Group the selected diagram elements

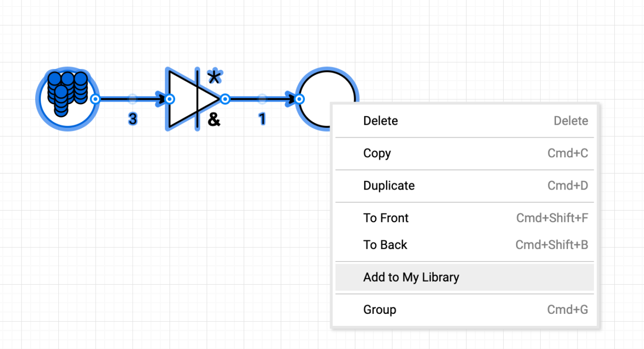380,310
